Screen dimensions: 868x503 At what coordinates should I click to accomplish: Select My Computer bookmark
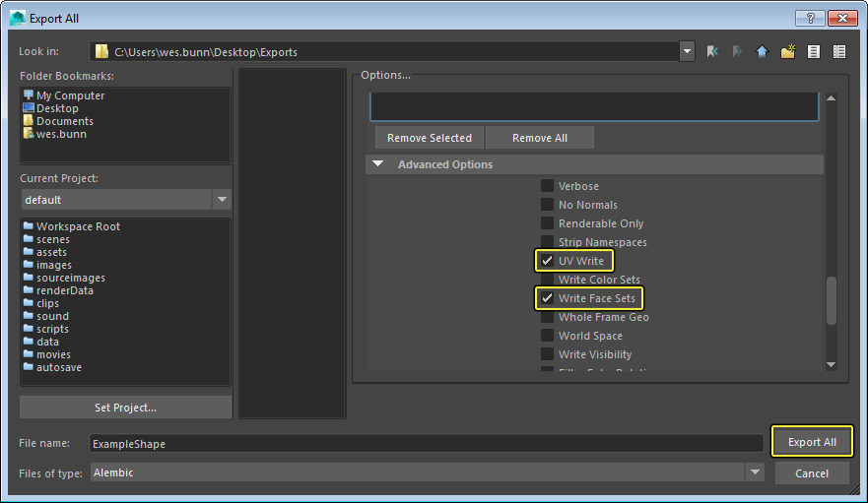[x=70, y=95]
